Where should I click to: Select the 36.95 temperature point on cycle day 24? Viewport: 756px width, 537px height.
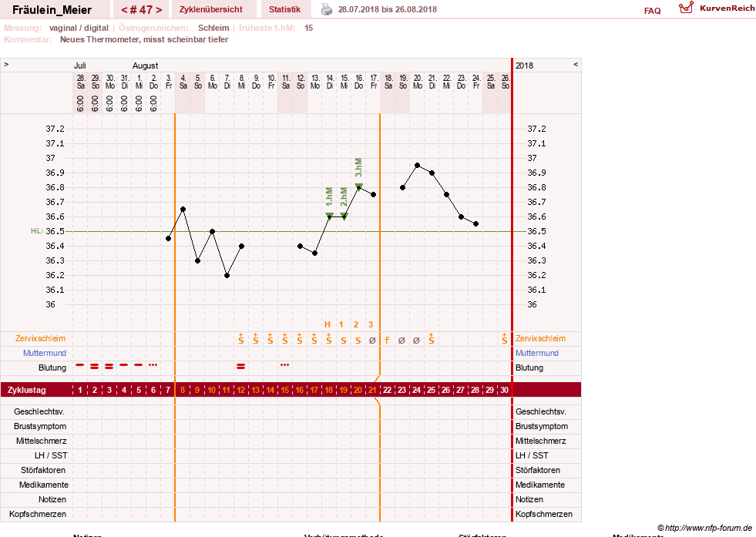418,166
